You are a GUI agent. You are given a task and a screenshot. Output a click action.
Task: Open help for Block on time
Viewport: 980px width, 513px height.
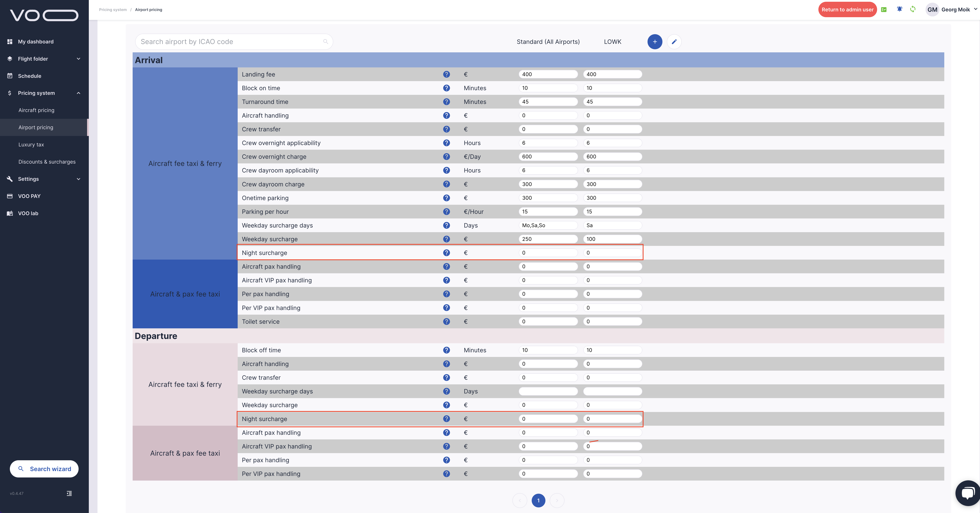pyautogui.click(x=446, y=88)
